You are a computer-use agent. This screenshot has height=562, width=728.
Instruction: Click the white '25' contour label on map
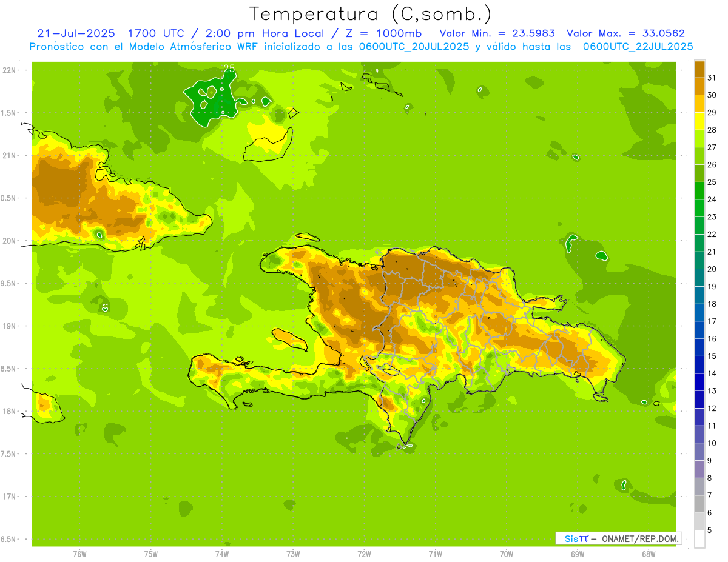tap(229, 69)
